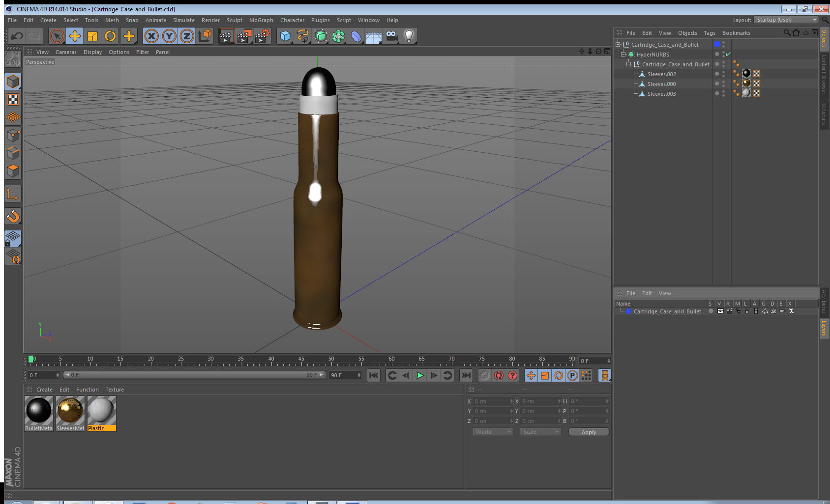Collapse root Cartridge_Case_and_Bullet object
The image size is (830, 504).
point(618,44)
